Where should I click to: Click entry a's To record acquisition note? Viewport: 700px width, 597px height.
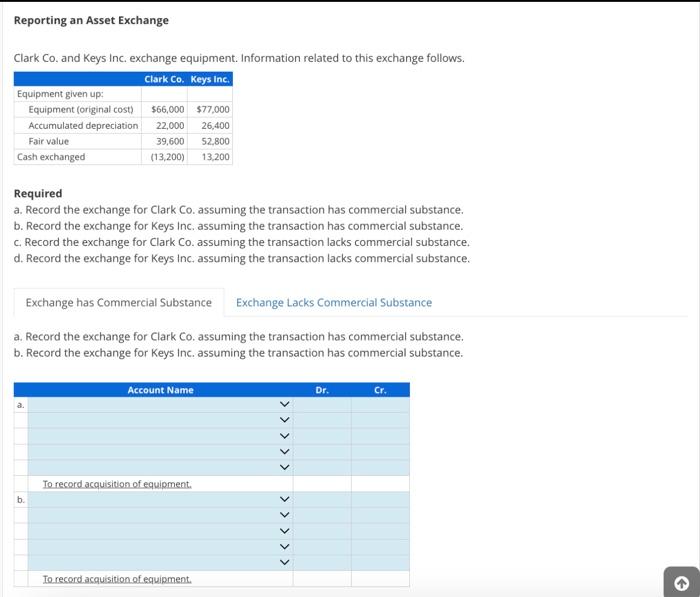click(x=117, y=484)
